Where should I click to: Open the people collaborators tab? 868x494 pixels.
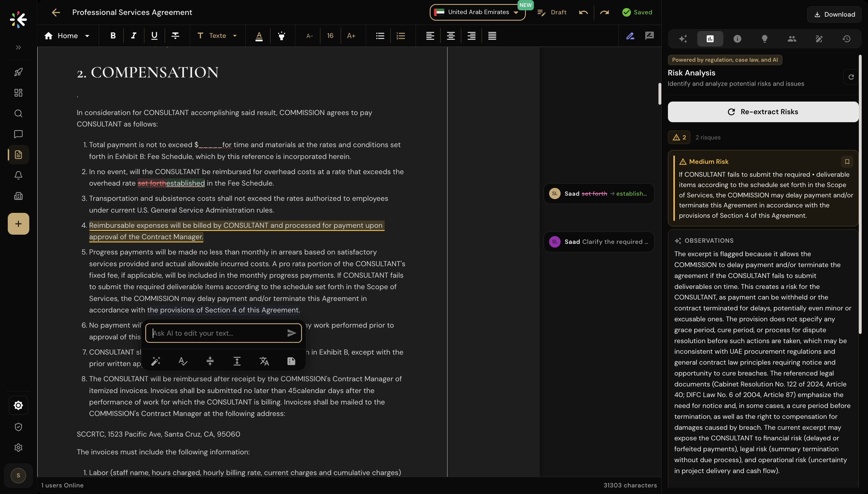[792, 39]
